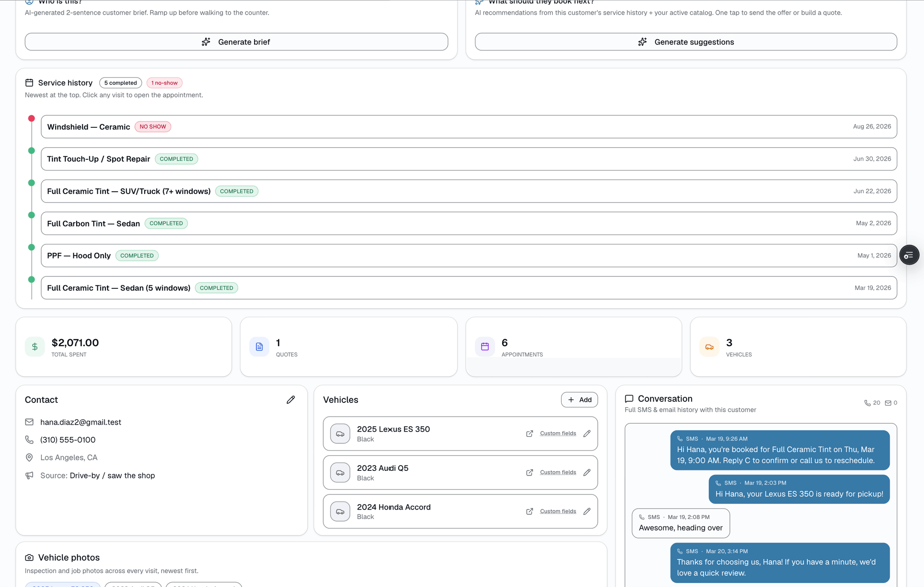924x587 pixels.
Task: Click the car icon beside 2024 Honda Accord
Action: [x=340, y=511]
